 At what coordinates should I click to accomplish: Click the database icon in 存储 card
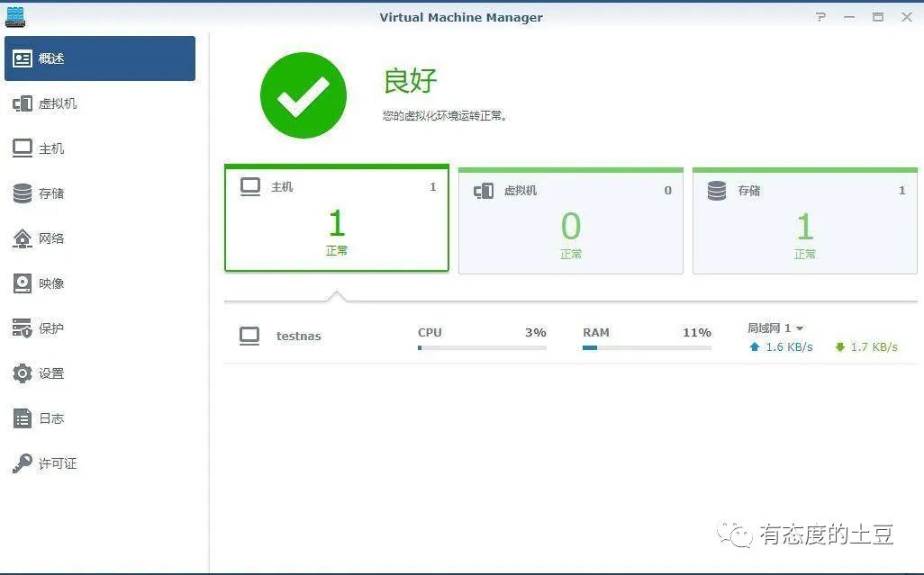coord(717,191)
